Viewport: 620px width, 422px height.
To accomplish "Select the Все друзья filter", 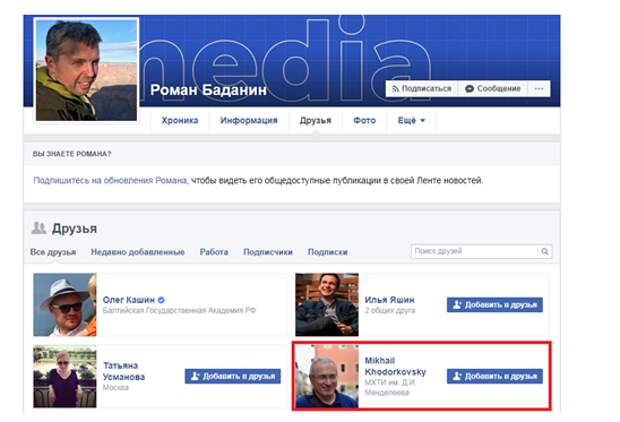I will 53,252.
